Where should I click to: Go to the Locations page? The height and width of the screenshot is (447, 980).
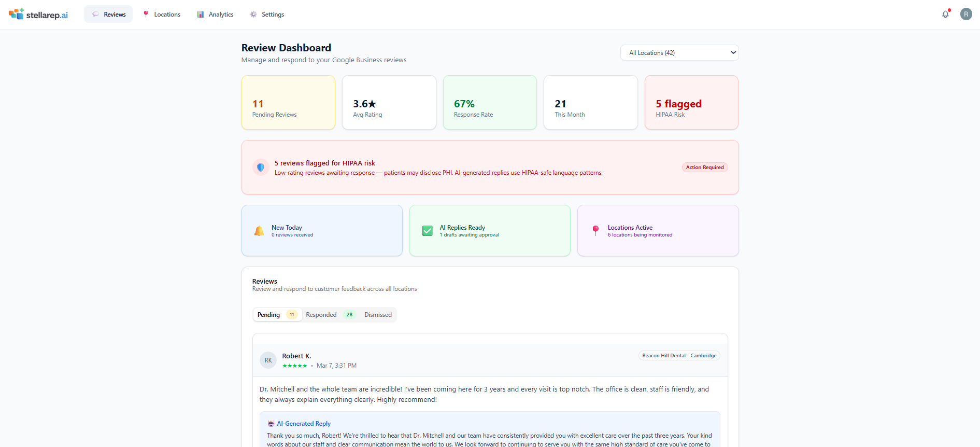(162, 15)
